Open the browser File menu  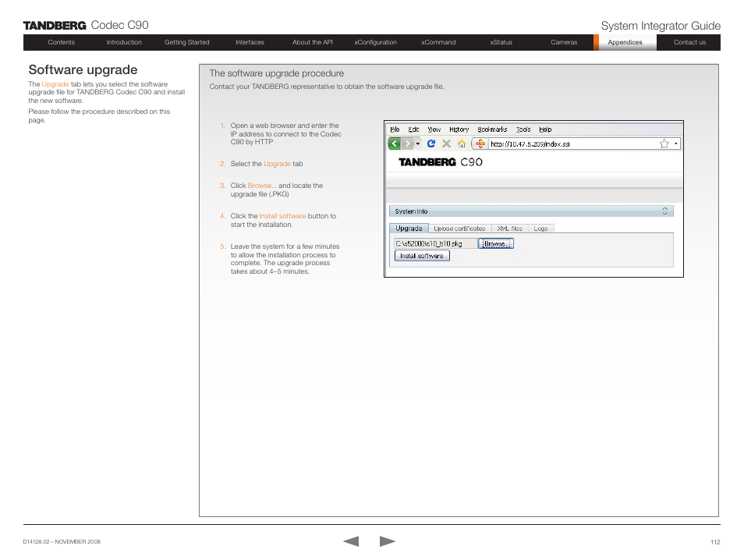tap(395, 129)
